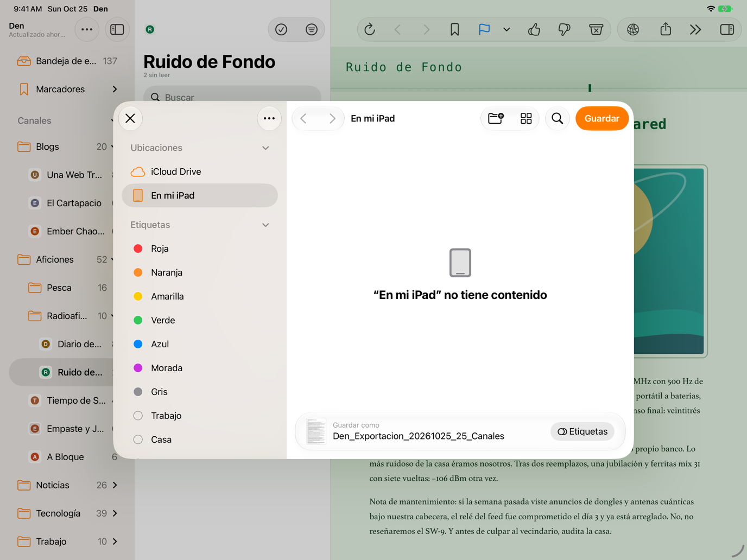Select the Naranja tag
Viewport: 747px width, 560px height.
tap(200, 272)
